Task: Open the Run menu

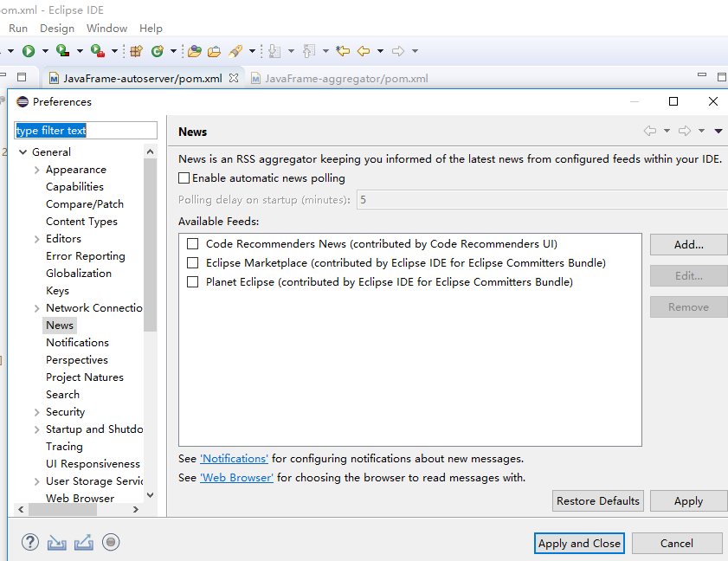Action: click(18, 29)
